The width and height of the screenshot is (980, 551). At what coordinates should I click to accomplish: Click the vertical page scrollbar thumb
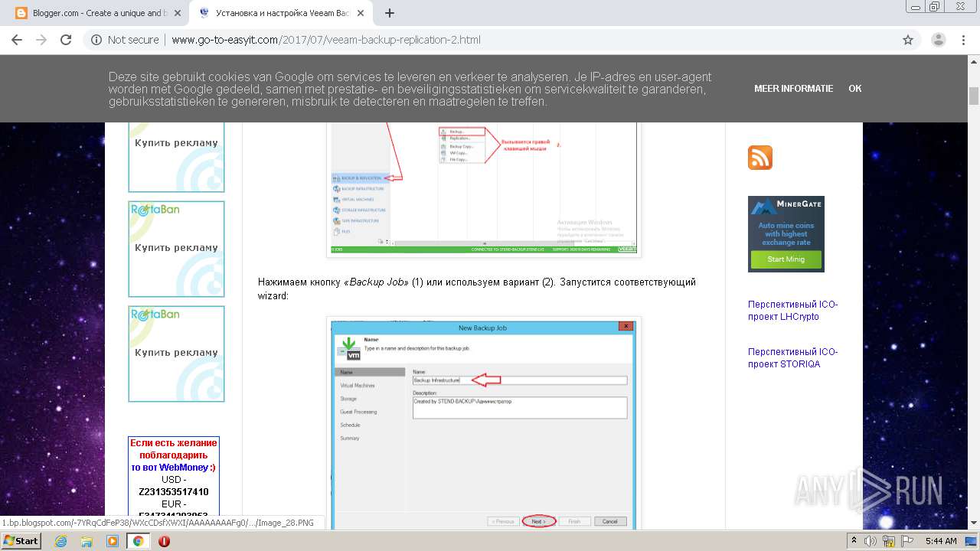pyautogui.click(x=974, y=96)
